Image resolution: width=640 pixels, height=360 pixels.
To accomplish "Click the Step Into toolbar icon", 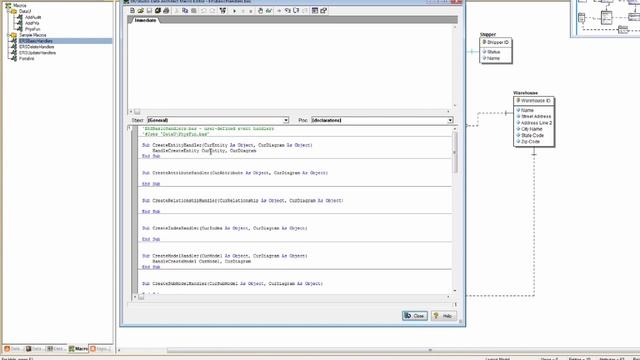I will (288, 11).
